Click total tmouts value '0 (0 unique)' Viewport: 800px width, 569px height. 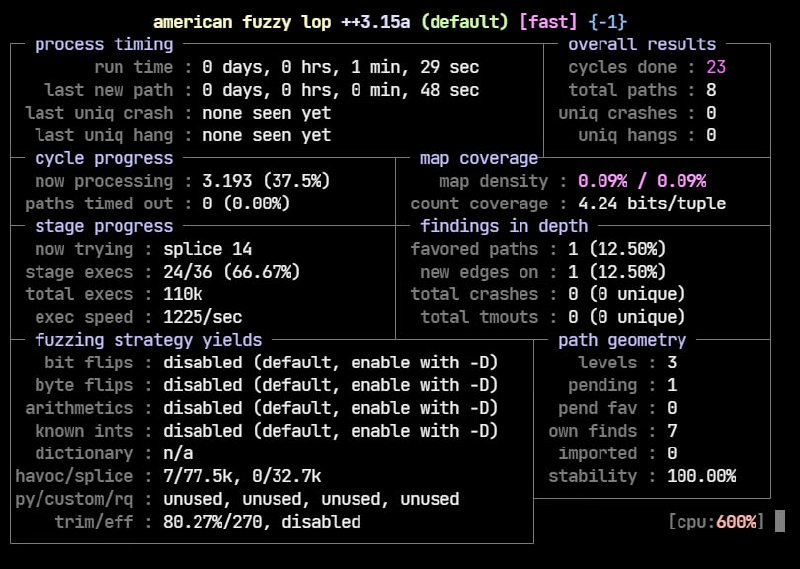(x=627, y=317)
